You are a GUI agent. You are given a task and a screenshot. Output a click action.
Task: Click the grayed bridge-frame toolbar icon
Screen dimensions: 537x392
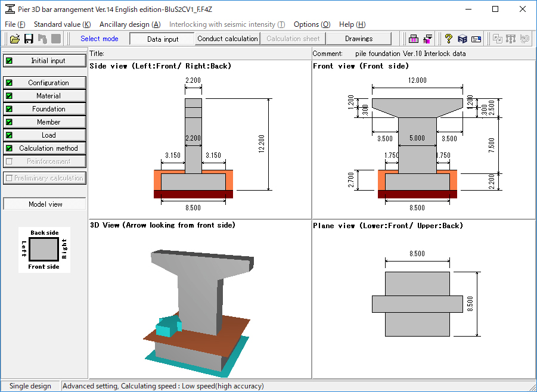(x=511, y=39)
